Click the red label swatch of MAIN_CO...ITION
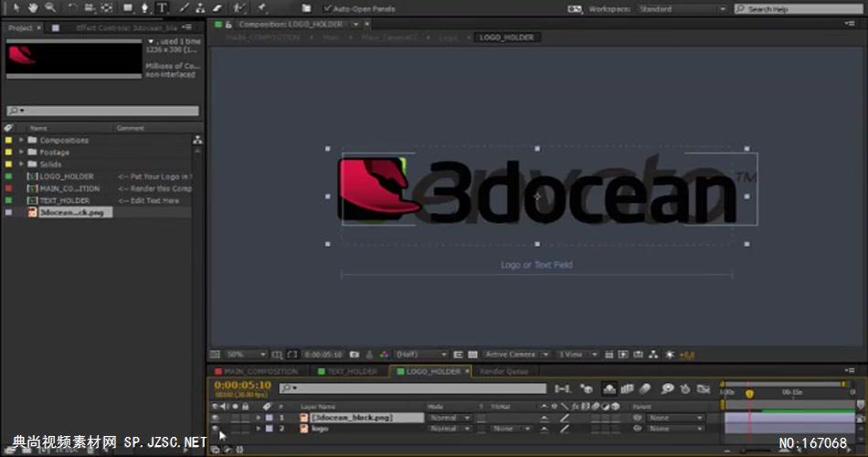Image resolution: width=868 pixels, height=457 pixels. coord(8,188)
